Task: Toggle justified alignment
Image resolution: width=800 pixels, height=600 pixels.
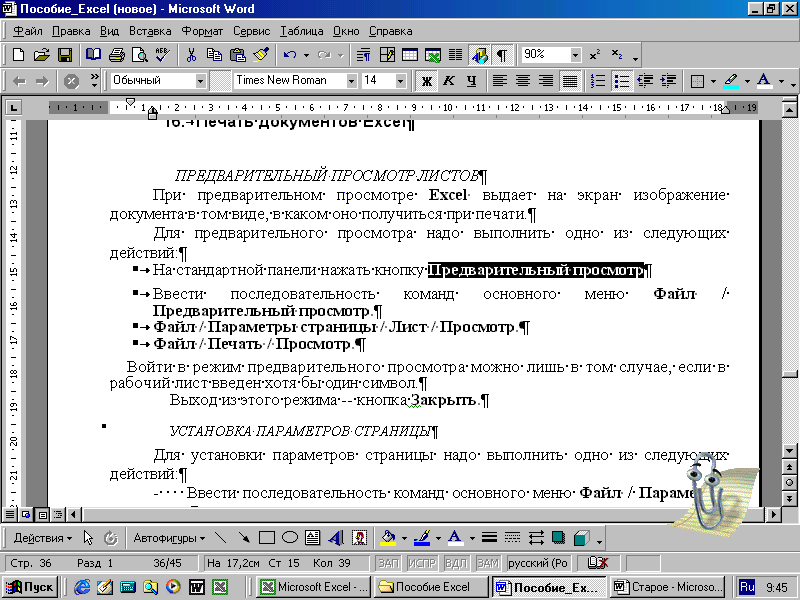Action: point(570,81)
